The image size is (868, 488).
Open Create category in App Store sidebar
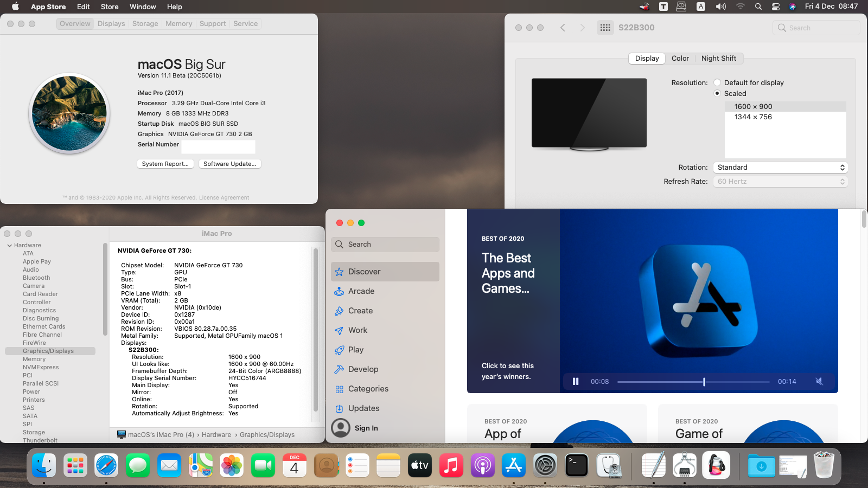[x=385, y=311]
